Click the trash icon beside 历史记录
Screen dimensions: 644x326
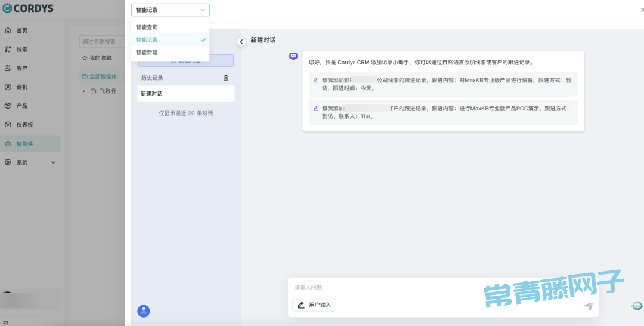coord(225,78)
